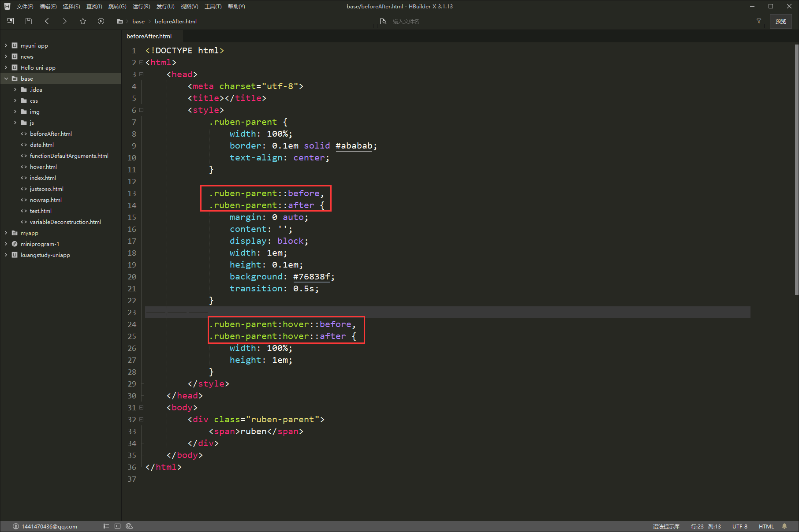Viewport: 799px width, 532px height.
Task: Fold the style block at line 6
Action: (x=142, y=110)
